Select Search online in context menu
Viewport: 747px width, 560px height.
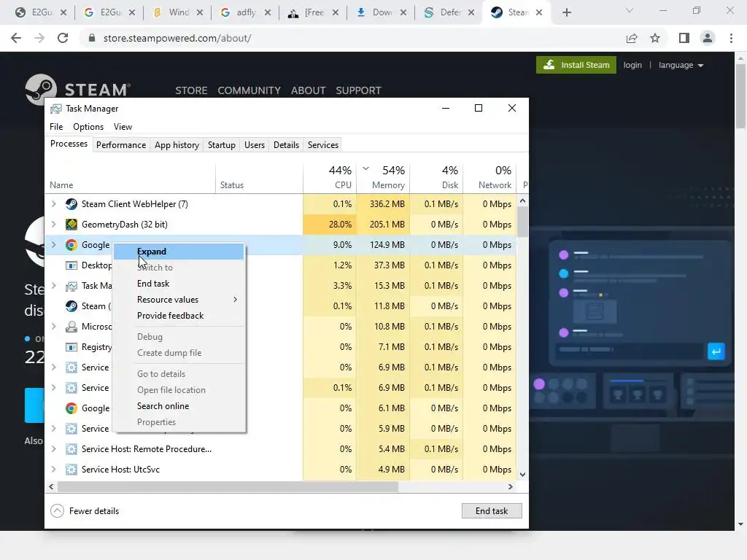point(179,406)
